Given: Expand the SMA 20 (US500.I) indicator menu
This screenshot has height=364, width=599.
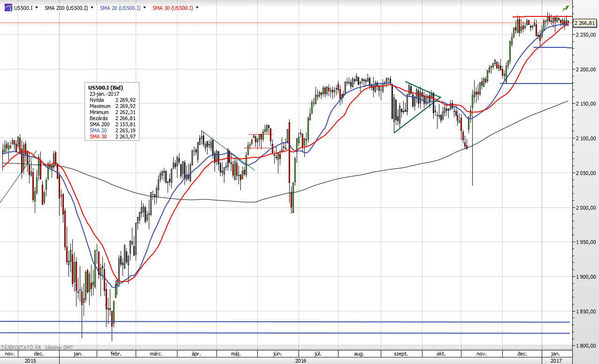Looking at the screenshot, I should [144, 8].
